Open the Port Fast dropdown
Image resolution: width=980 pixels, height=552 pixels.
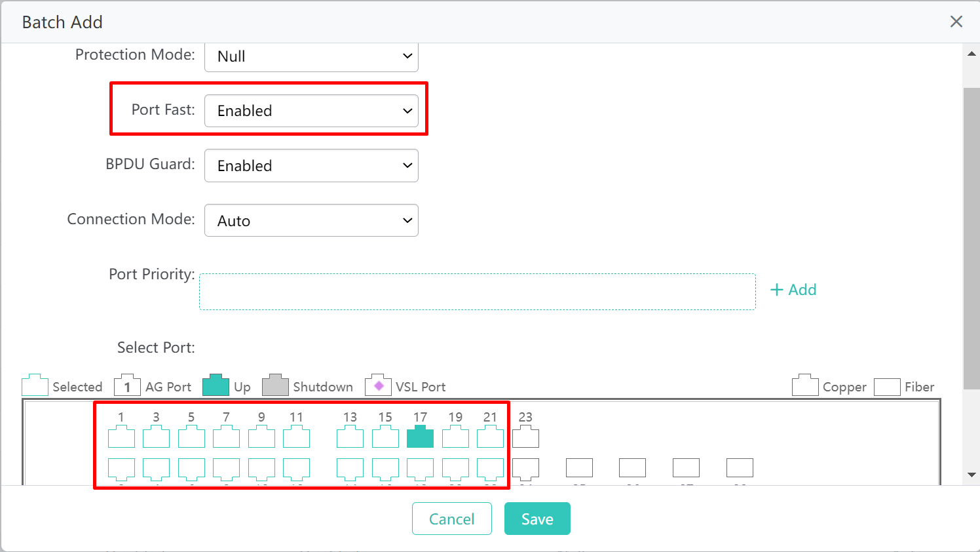tap(311, 111)
